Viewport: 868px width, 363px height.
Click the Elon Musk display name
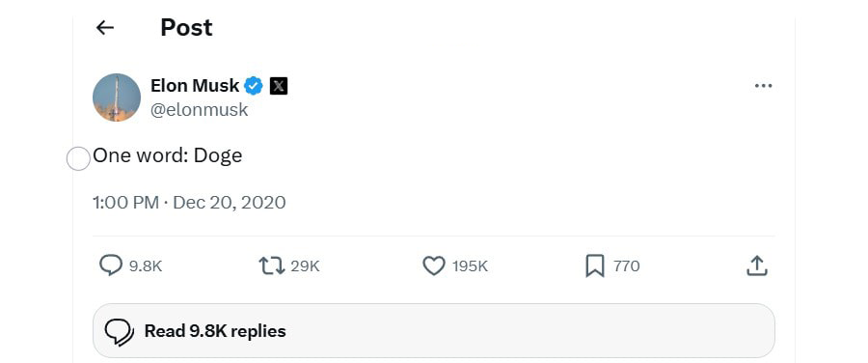[195, 86]
